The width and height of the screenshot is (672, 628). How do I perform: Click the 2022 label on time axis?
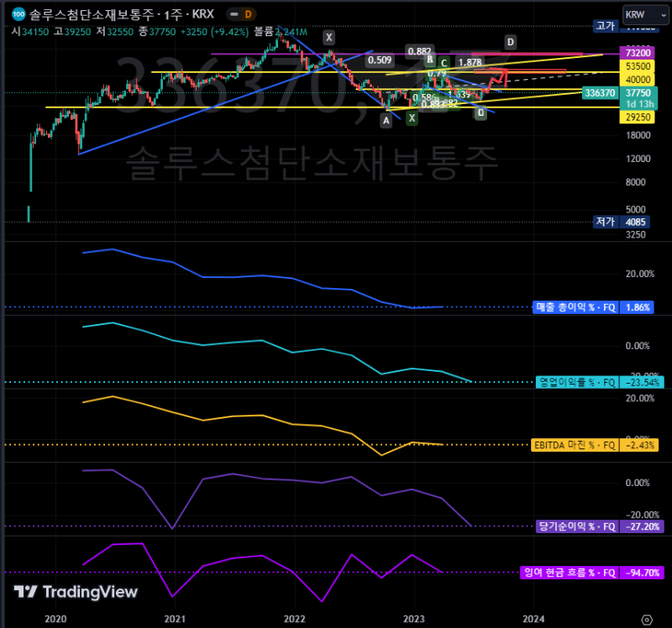point(295,619)
